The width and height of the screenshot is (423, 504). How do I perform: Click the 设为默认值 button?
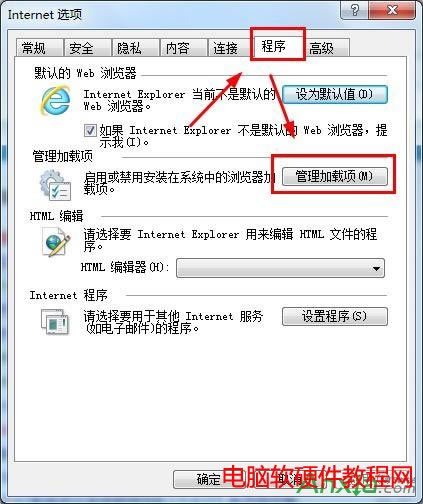click(335, 94)
